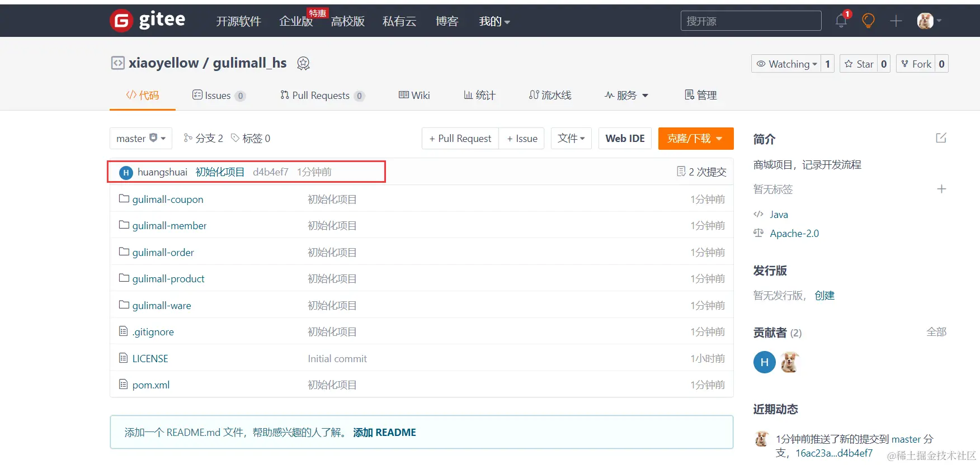Open the 统计 tab
Image resolution: width=980 pixels, height=465 pixels.
(479, 95)
